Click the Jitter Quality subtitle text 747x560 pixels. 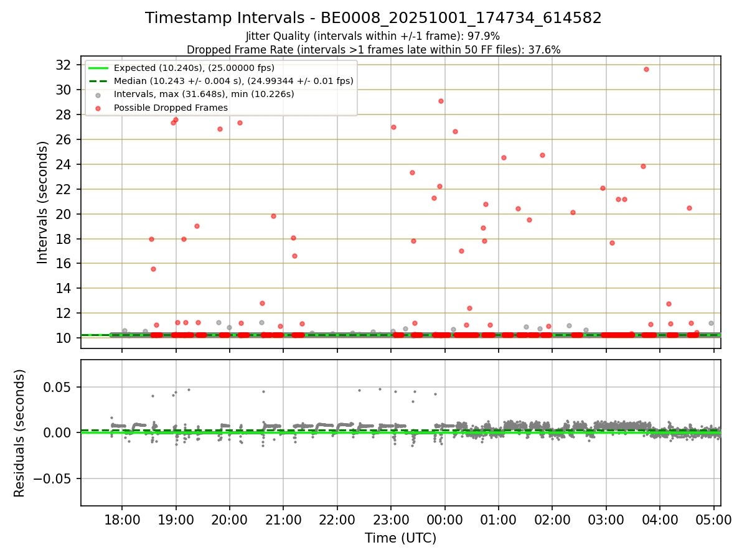click(x=373, y=37)
